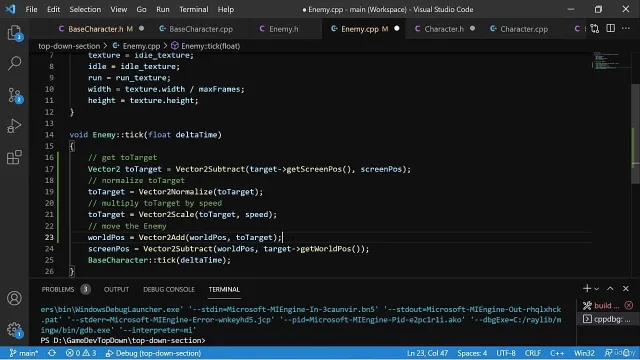This screenshot has width=640, height=360.
Task: Add a new terminal with plus icon
Action: pos(587,289)
